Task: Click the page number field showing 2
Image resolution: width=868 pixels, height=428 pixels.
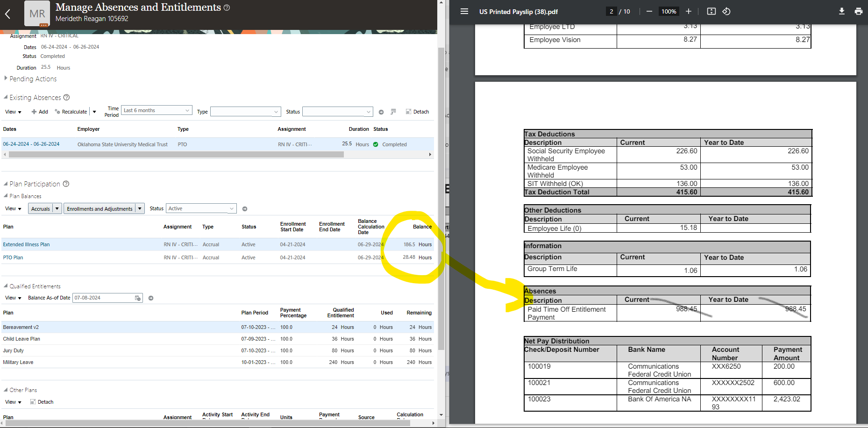Action: coord(612,11)
